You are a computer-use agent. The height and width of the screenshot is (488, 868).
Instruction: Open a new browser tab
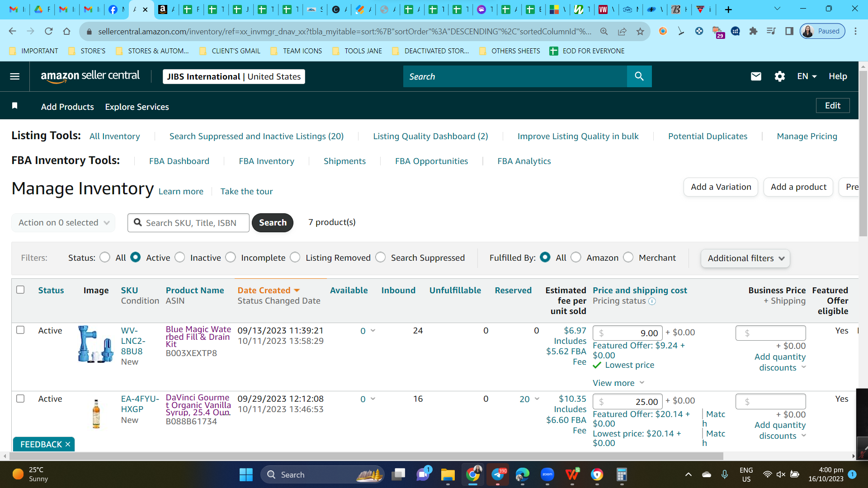pos(728,9)
